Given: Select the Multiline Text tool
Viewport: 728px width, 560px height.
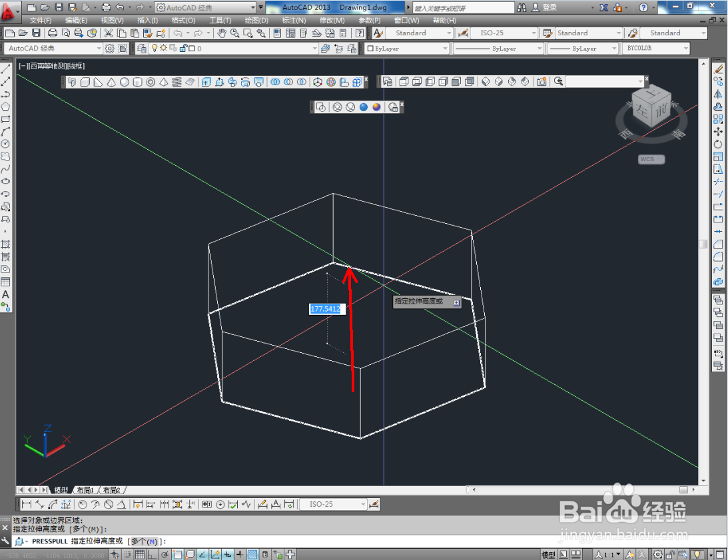Looking at the screenshot, I should coord(5,294).
